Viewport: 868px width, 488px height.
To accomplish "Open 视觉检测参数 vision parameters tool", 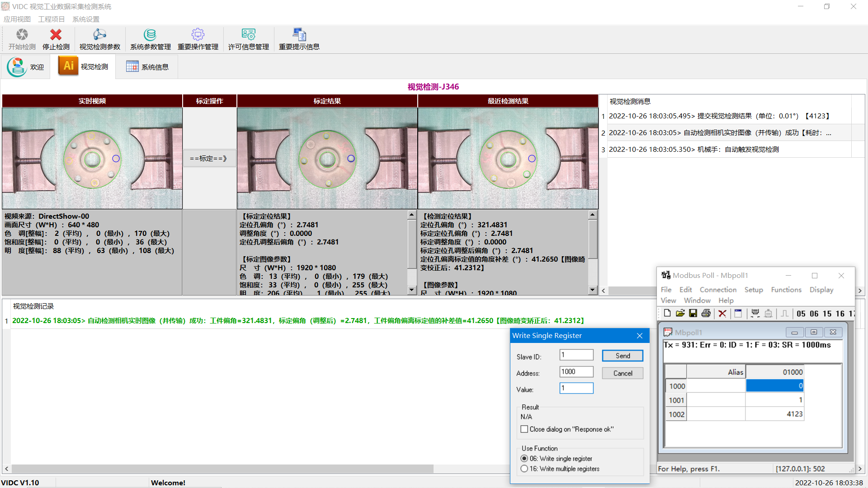I will pyautogui.click(x=100, y=39).
